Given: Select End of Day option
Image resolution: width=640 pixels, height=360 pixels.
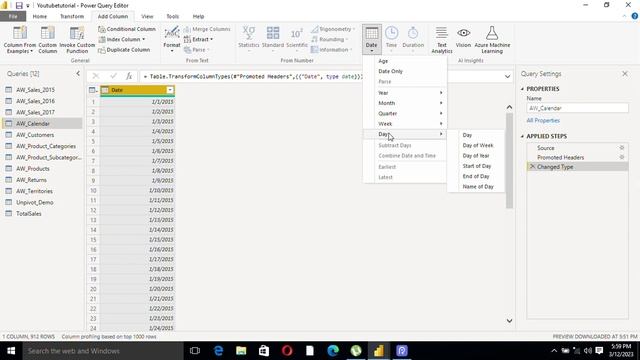Looking at the screenshot, I should (x=476, y=176).
